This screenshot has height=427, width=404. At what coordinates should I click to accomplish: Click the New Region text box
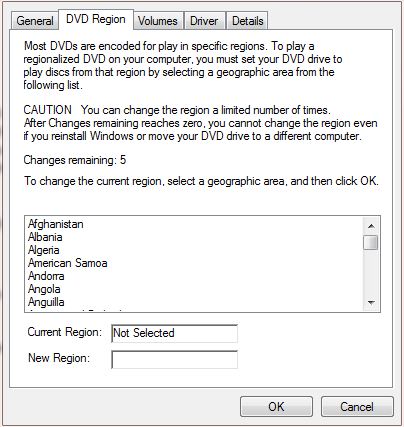[x=174, y=359]
